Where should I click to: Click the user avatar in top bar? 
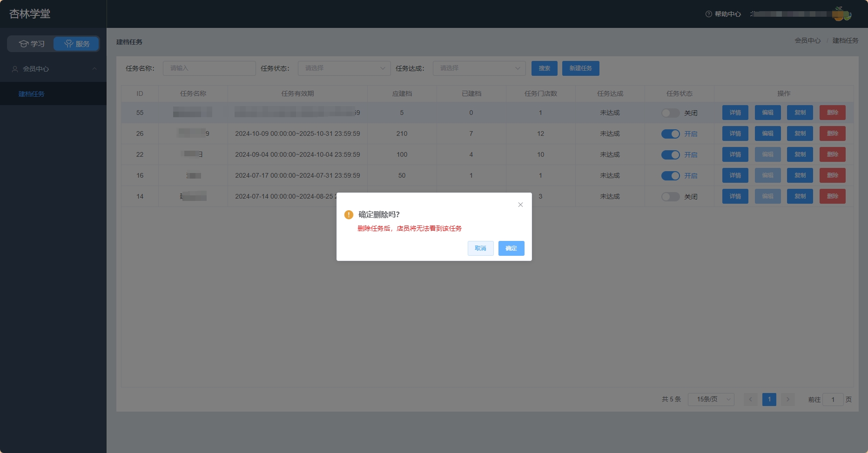point(841,14)
